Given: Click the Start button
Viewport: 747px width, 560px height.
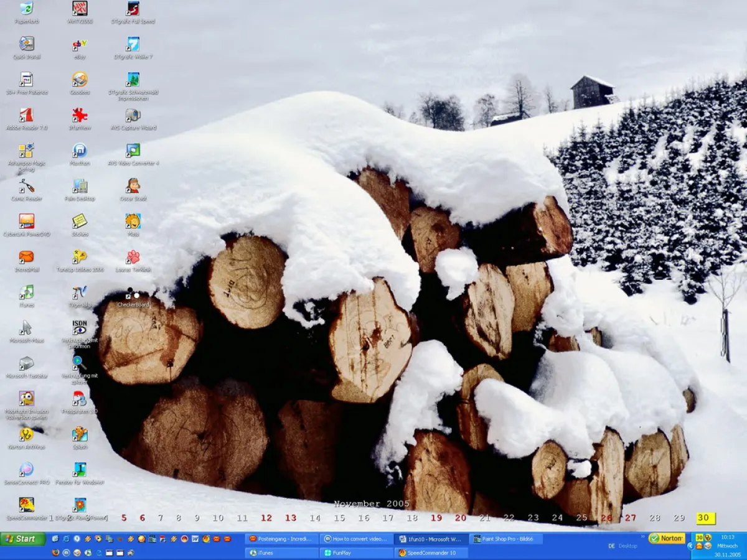Looking at the screenshot, I should (23, 539).
